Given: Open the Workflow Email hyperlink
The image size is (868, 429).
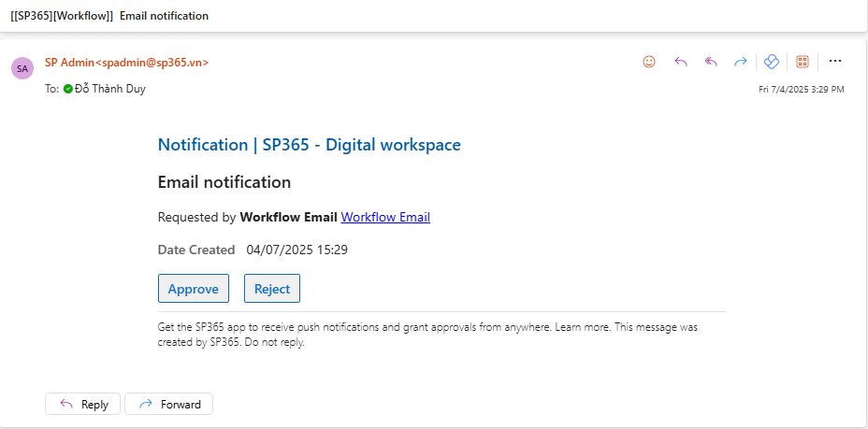Looking at the screenshot, I should (385, 217).
